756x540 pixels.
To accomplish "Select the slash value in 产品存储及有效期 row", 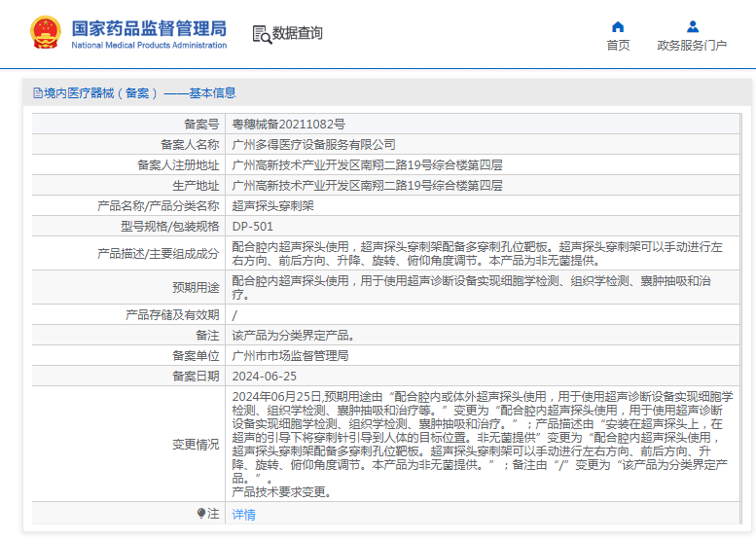I will [234, 316].
